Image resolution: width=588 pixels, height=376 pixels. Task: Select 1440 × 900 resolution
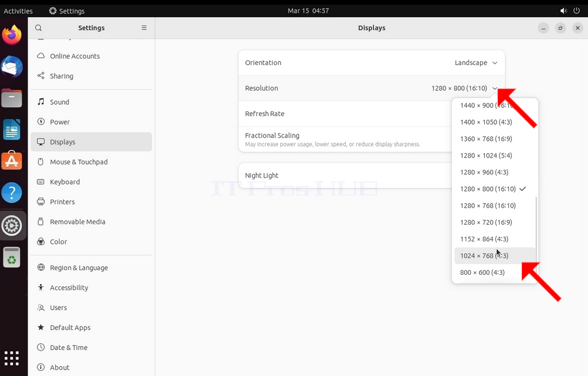pyautogui.click(x=495, y=105)
